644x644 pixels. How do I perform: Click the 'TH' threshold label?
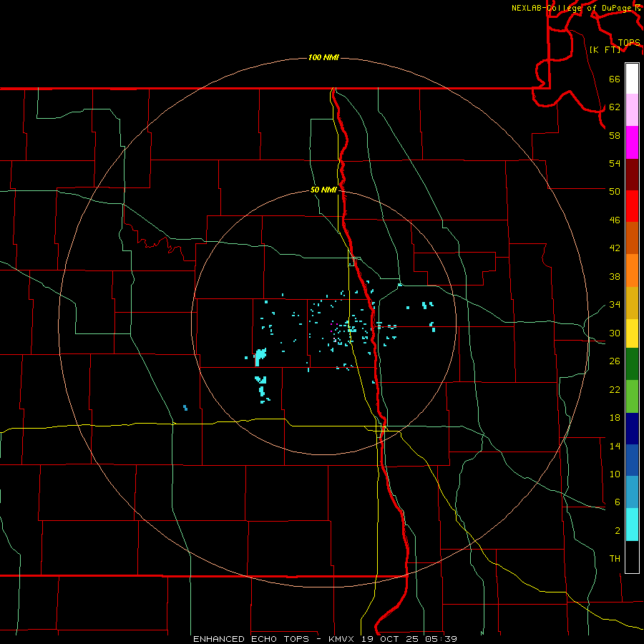pyautogui.click(x=615, y=559)
